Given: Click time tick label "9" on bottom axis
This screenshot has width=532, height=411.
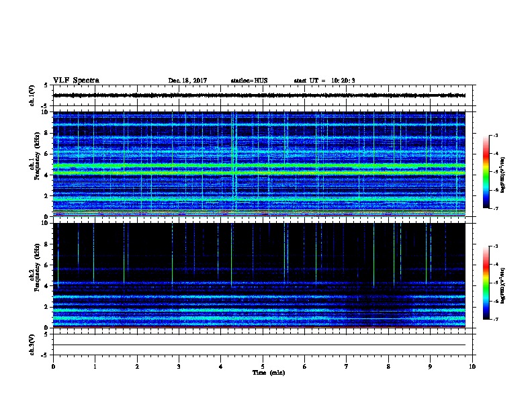Looking at the screenshot, I should click(430, 367).
